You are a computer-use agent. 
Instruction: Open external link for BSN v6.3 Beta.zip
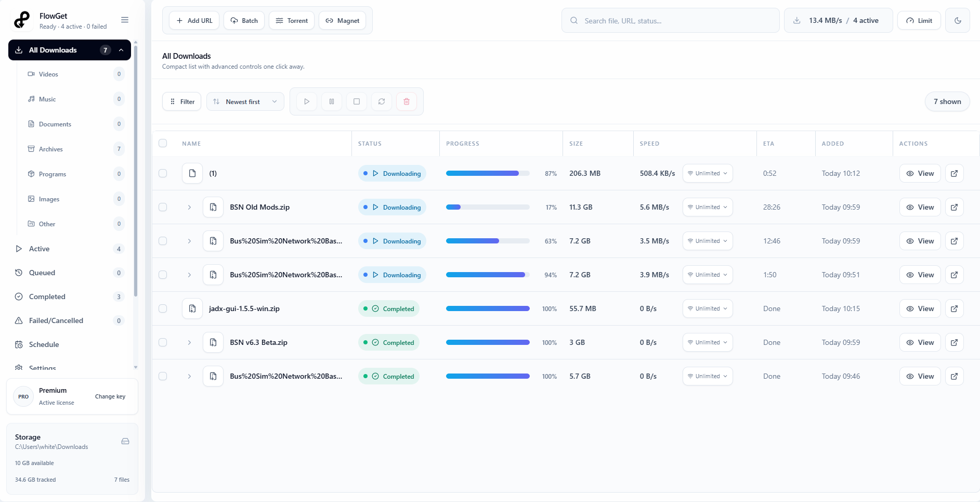(x=955, y=342)
